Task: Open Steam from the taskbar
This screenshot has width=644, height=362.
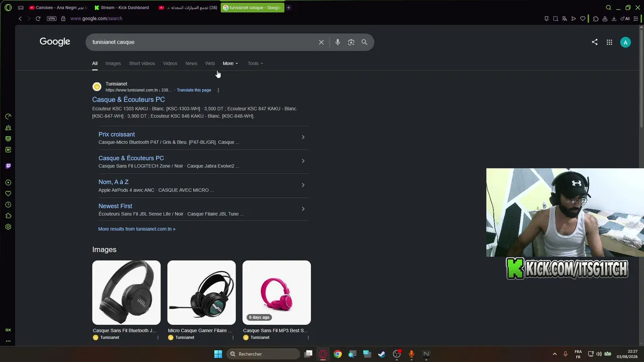Action: [382, 354]
